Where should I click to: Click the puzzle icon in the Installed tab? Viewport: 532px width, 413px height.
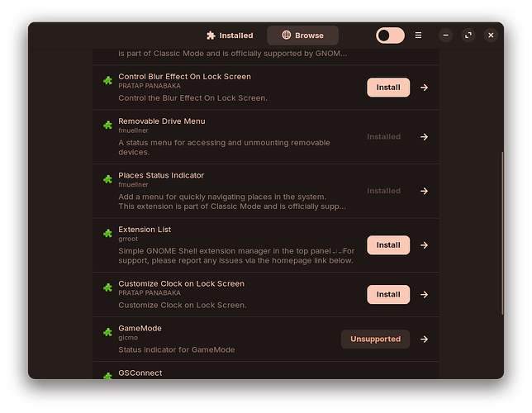click(211, 36)
